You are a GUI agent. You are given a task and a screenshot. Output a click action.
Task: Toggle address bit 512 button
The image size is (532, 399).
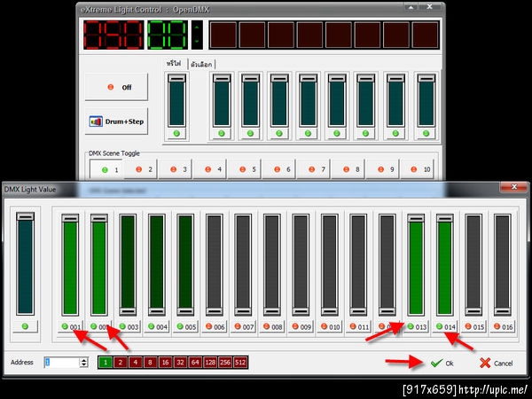(240, 362)
